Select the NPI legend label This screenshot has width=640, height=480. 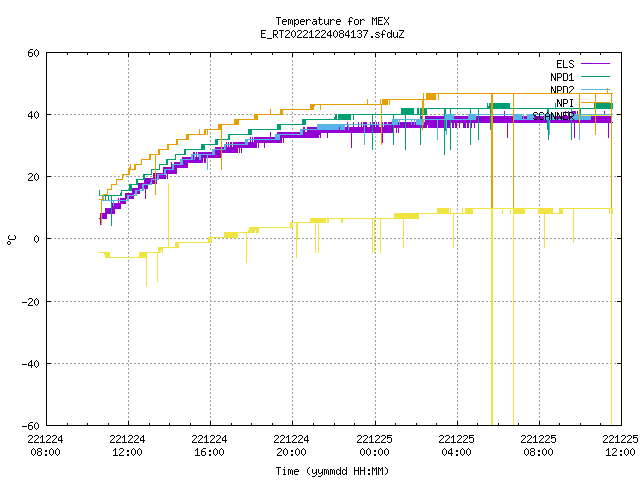click(565, 103)
